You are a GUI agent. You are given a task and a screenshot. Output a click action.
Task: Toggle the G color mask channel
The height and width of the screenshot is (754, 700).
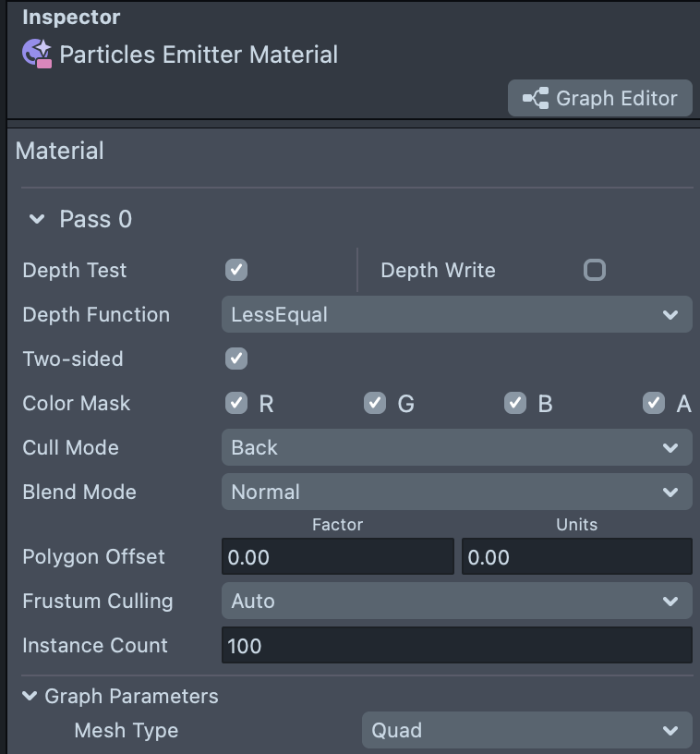point(374,403)
